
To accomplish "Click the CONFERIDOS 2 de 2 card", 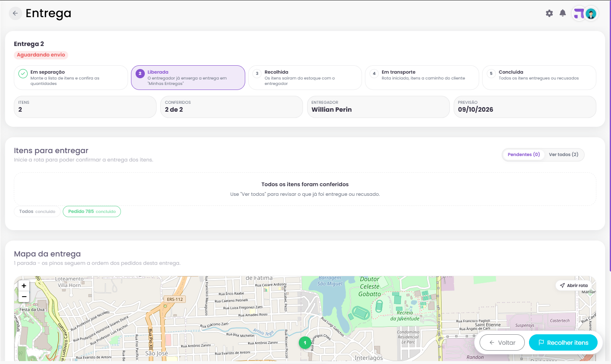I will 231,107.
